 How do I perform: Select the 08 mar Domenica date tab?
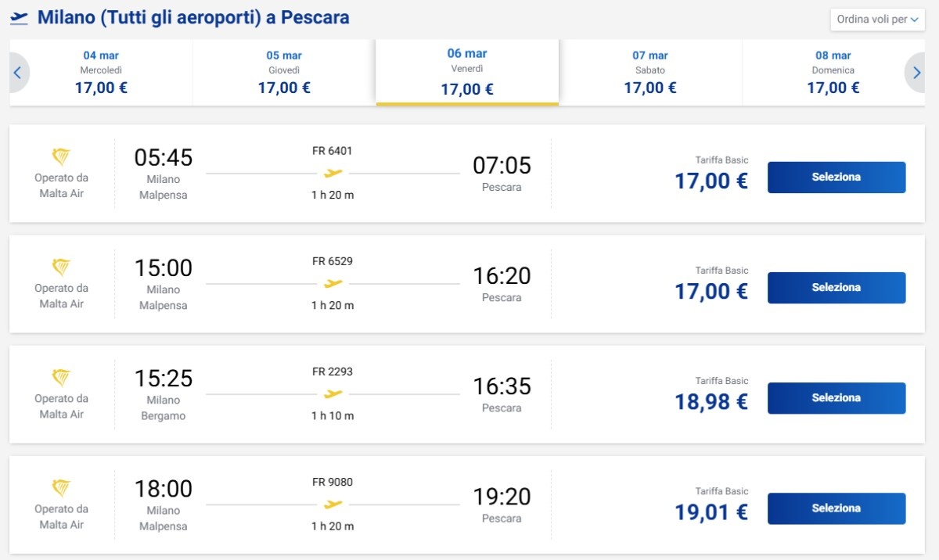[x=833, y=72]
